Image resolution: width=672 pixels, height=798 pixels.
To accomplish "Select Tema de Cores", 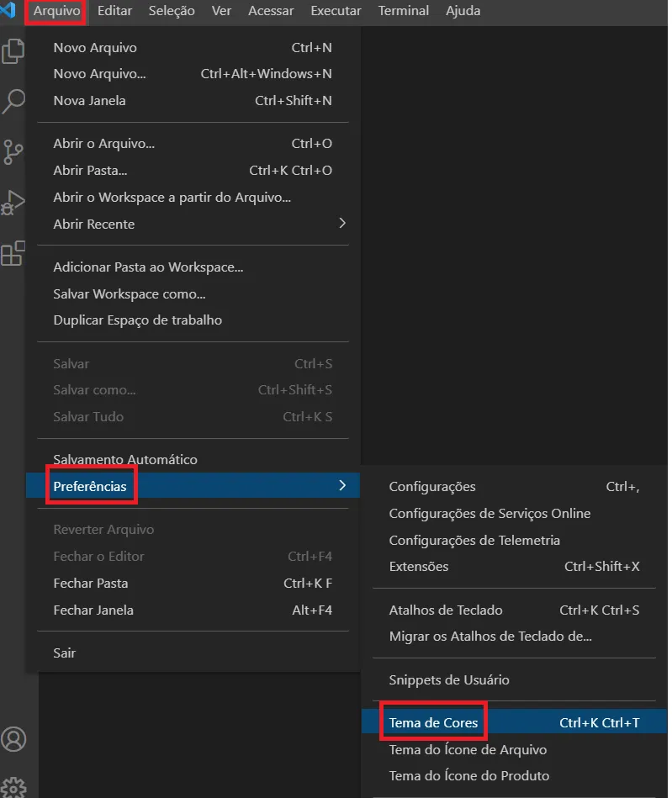I will coord(514,722).
